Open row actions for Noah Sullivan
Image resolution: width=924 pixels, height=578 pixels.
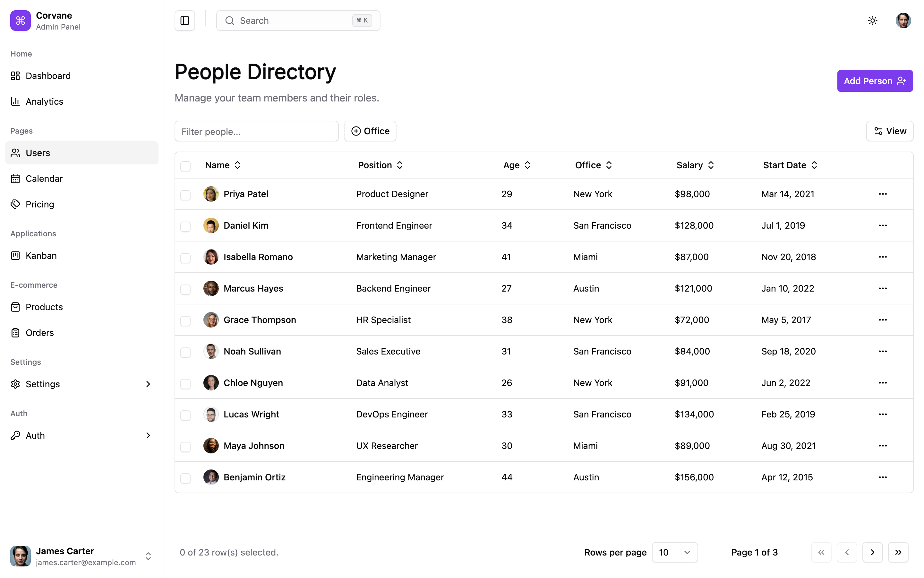[883, 351]
